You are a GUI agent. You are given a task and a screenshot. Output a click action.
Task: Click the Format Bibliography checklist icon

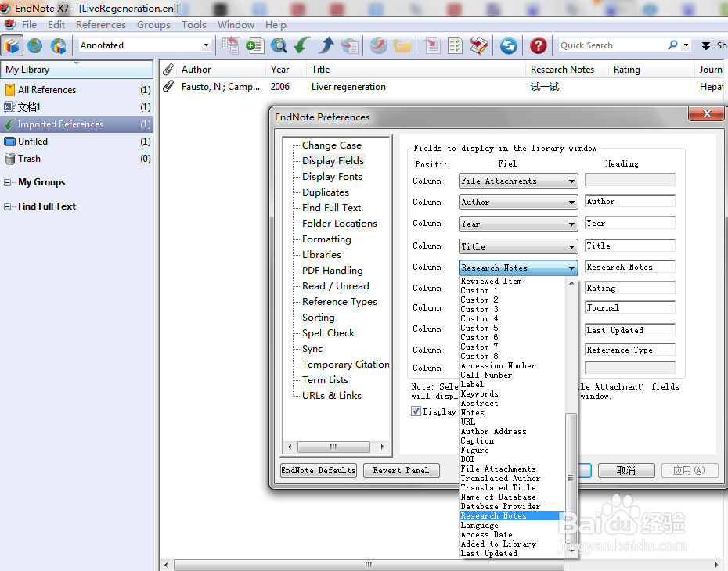point(456,45)
